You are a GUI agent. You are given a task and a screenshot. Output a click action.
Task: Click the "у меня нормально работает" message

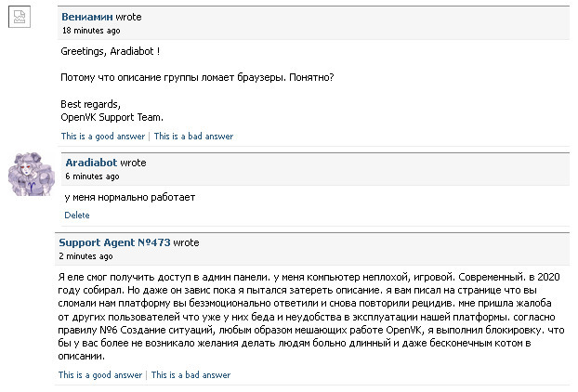130,198
